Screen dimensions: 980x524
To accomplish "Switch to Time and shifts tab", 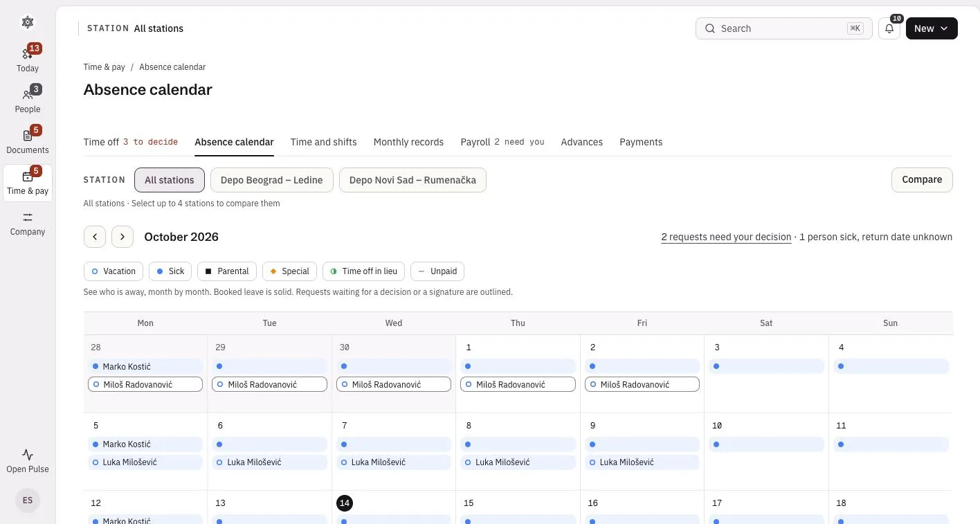I will [x=324, y=142].
